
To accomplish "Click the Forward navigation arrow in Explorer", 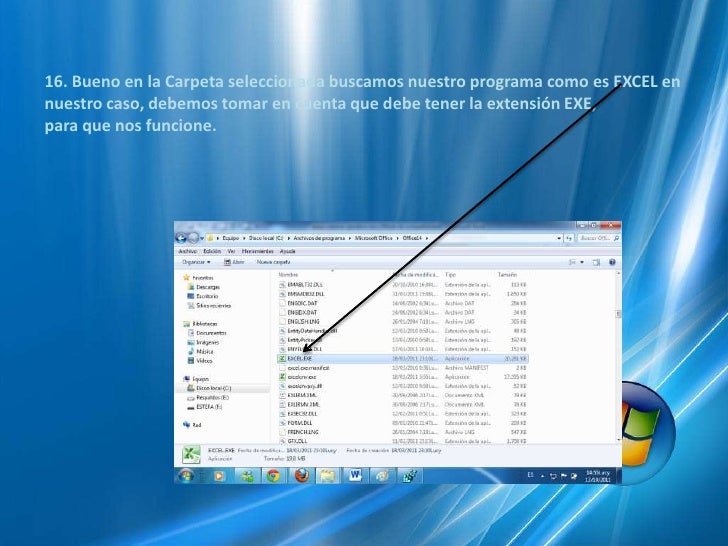I will click(193, 238).
